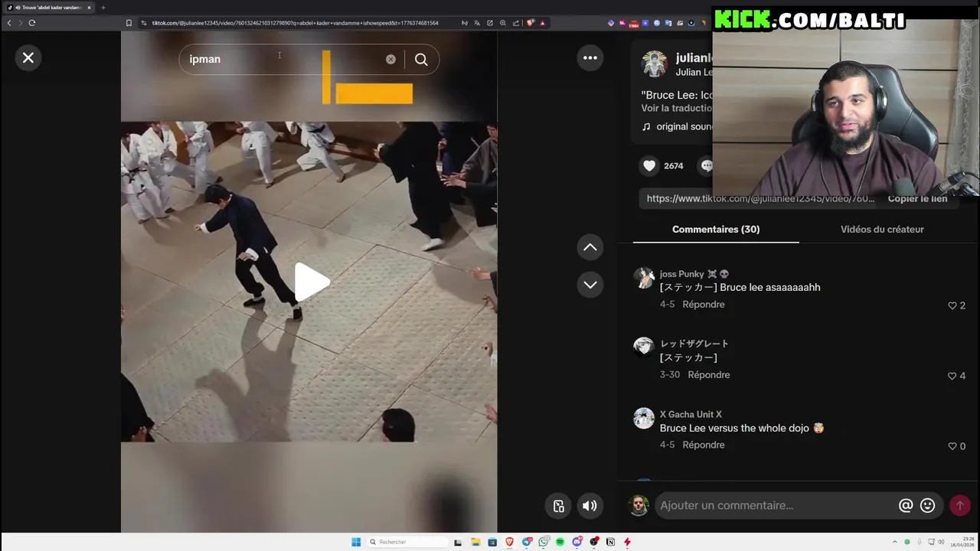Viewport: 980px width, 551px height.
Task: Go to next video with down arrow
Action: [590, 284]
